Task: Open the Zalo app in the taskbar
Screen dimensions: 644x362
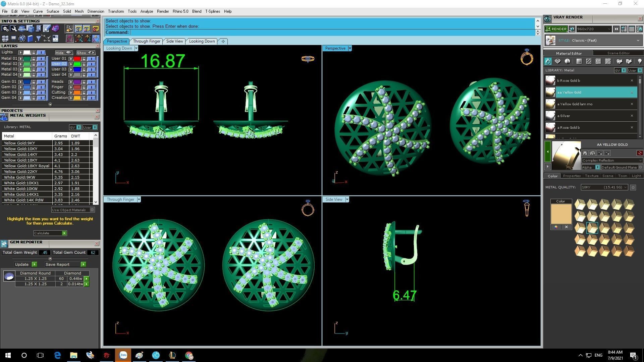Action: pos(123,355)
